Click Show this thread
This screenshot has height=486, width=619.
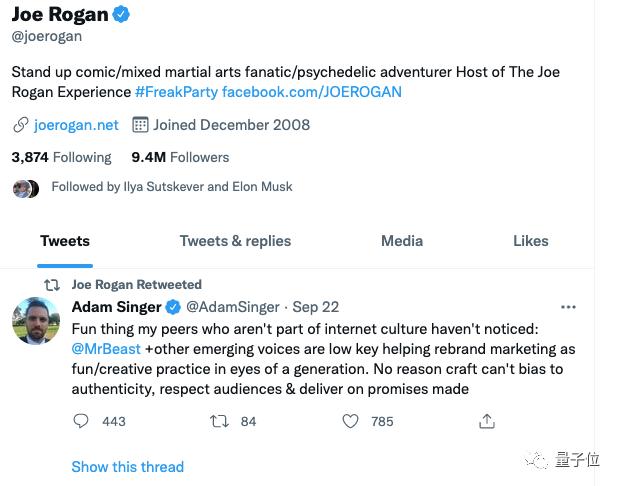[x=127, y=467]
